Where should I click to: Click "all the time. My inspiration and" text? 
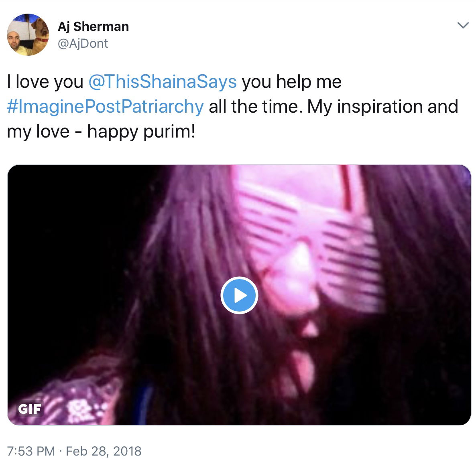coord(334,107)
